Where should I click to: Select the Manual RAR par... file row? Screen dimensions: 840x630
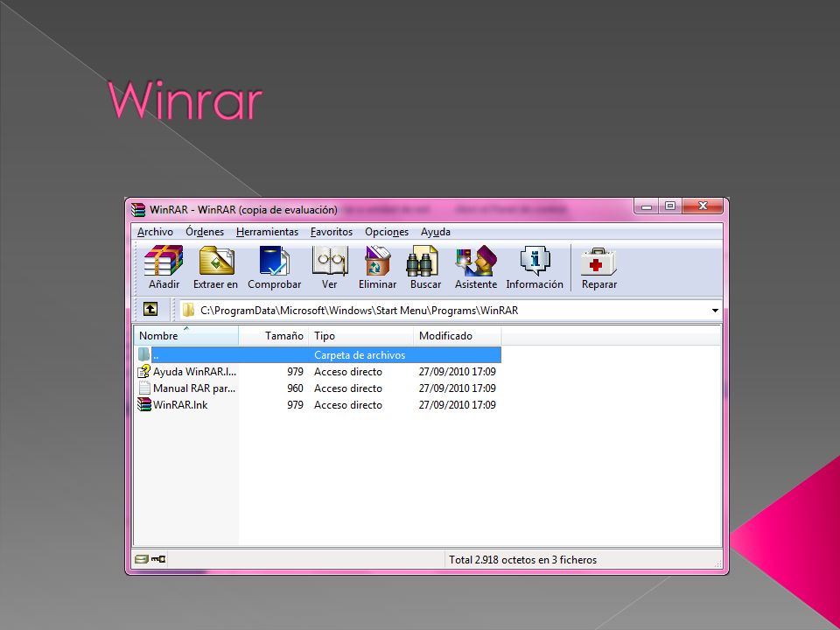pyautogui.click(x=318, y=388)
